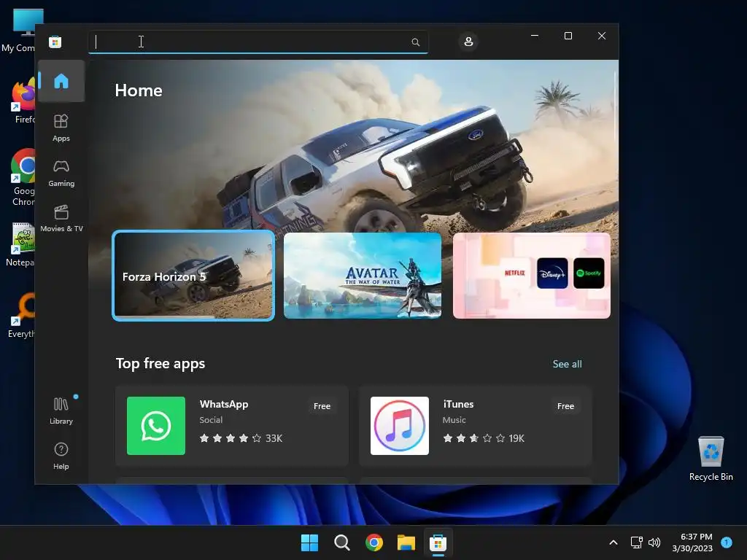Open the user account profile icon

[468, 42]
